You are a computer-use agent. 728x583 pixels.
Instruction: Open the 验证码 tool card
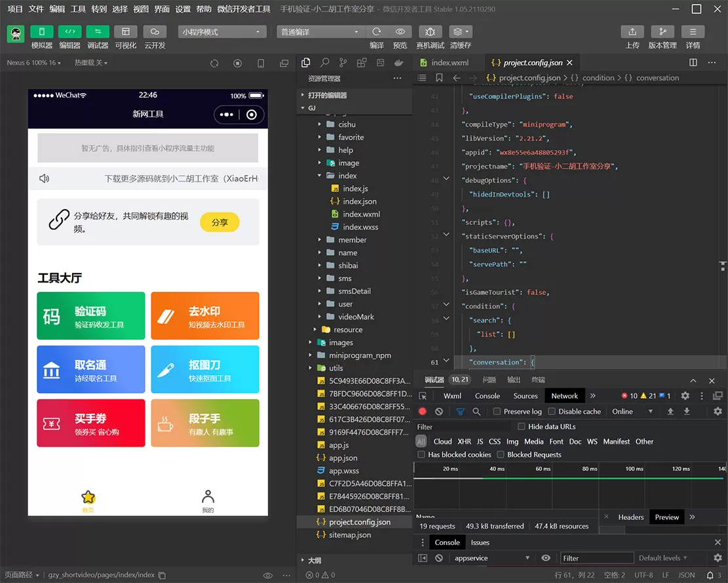(x=90, y=316)
